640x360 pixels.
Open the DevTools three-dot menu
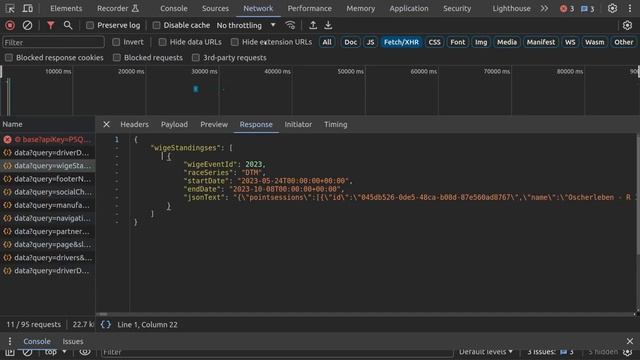[630, 8]
